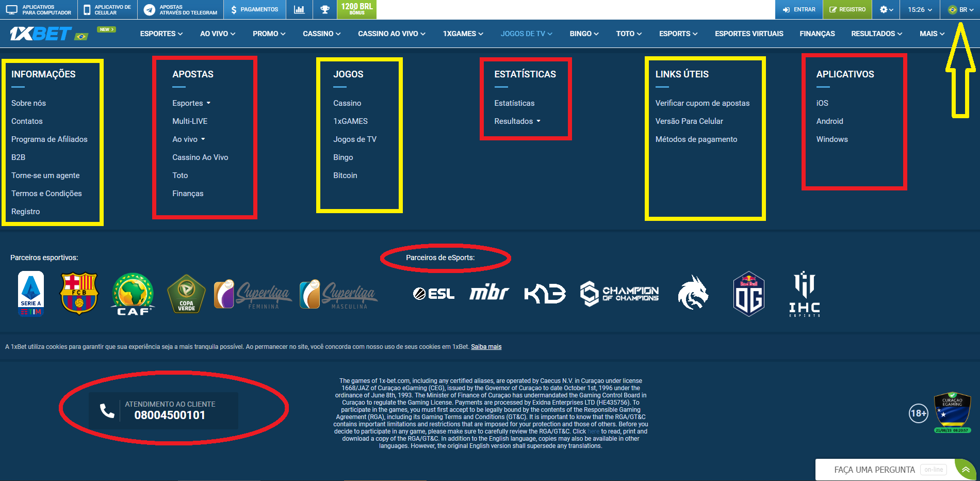Open the Esportes menu

coord(161,34)
